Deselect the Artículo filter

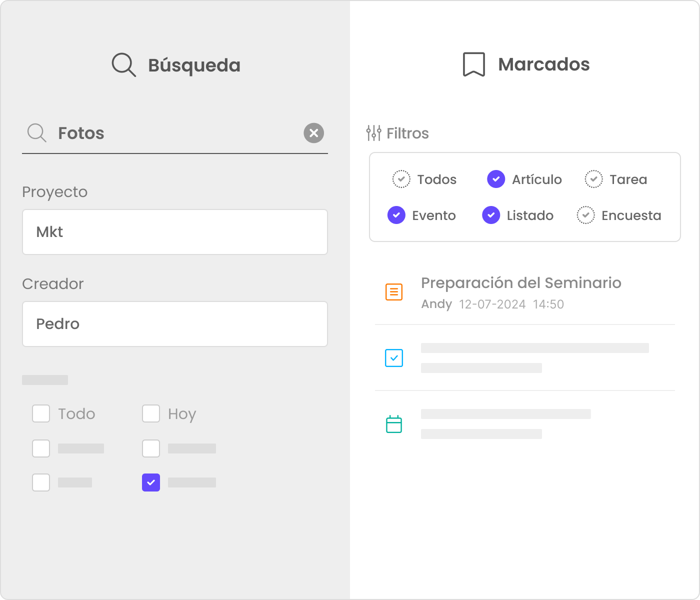[496, 179]
